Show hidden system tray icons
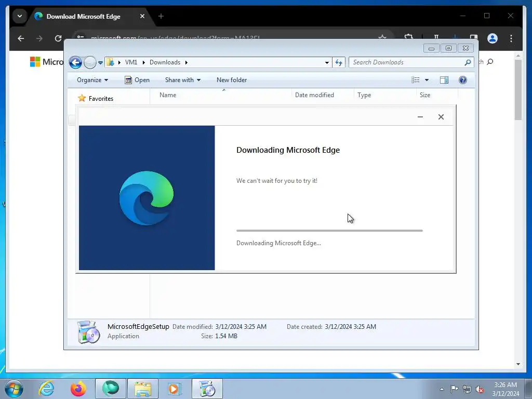 442,389
